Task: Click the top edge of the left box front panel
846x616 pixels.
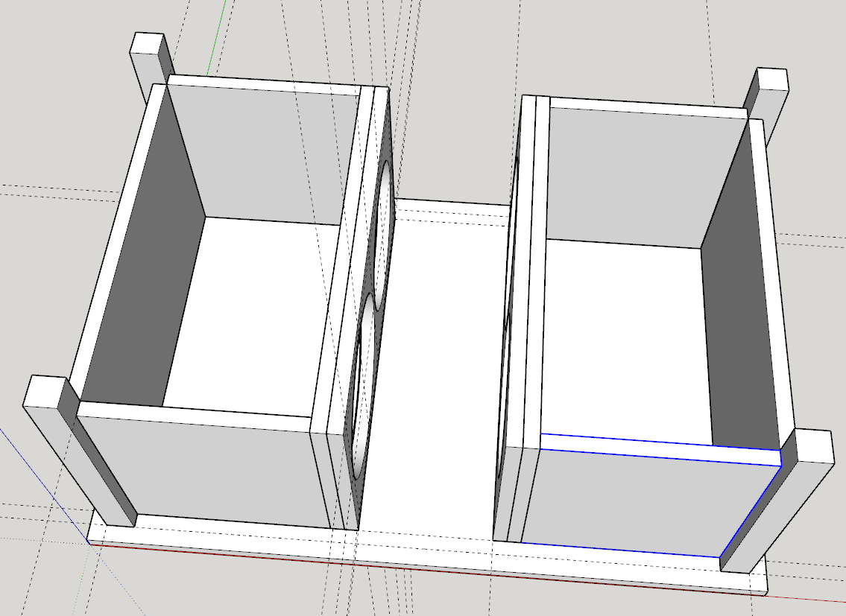Action: pos(195,416)
